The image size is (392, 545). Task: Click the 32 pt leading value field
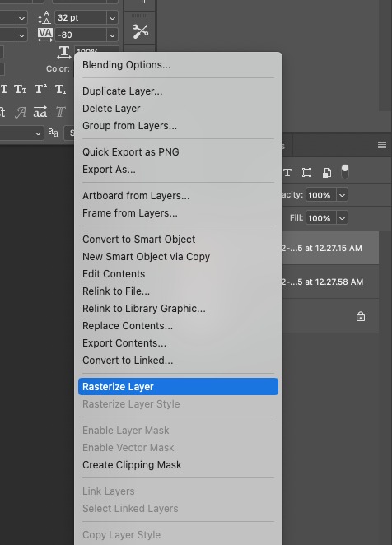coord(81,18)
